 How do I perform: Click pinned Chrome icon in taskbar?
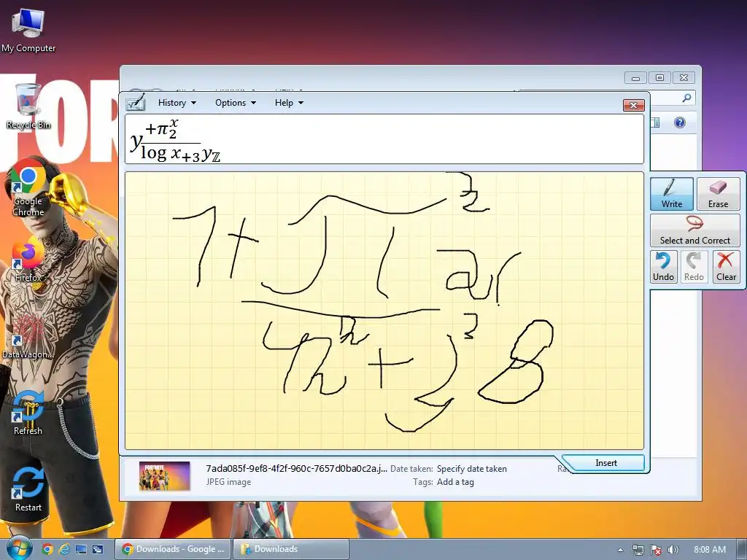[47, 549]
